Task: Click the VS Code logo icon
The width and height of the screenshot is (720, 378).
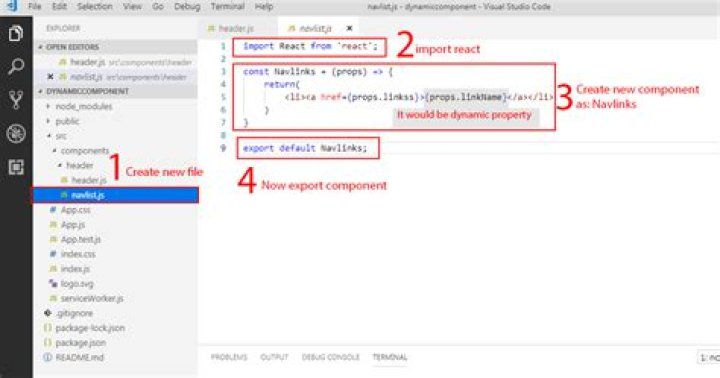Action: pyautogui.click(x=11, y=6)
